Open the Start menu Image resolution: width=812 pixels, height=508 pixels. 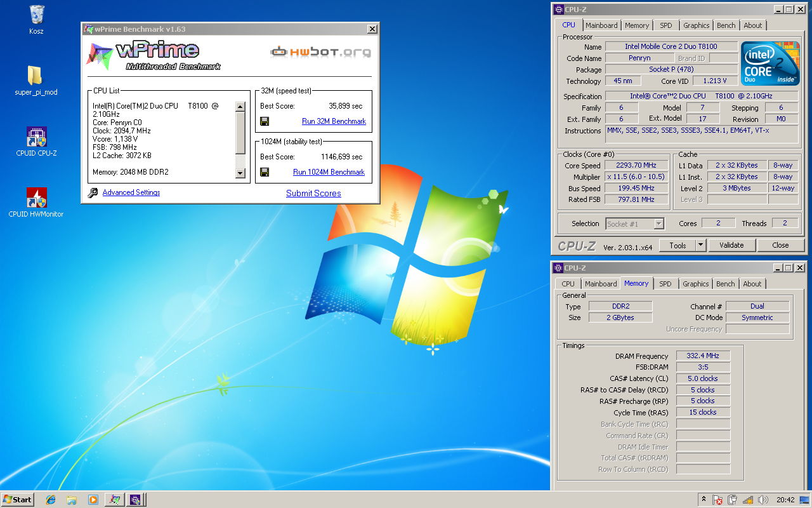click(17, 500)
